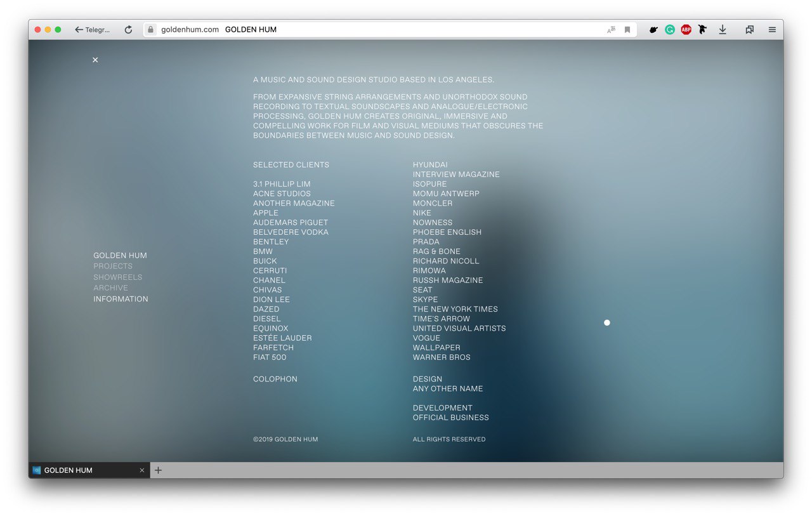Open the Adblock Plus extension
This screenshot has height=516, width=812.
(686, 30)
